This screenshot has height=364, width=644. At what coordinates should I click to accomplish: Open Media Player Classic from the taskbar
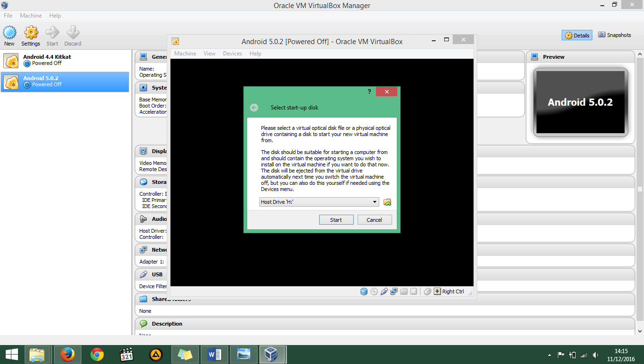tap(126, 355)
